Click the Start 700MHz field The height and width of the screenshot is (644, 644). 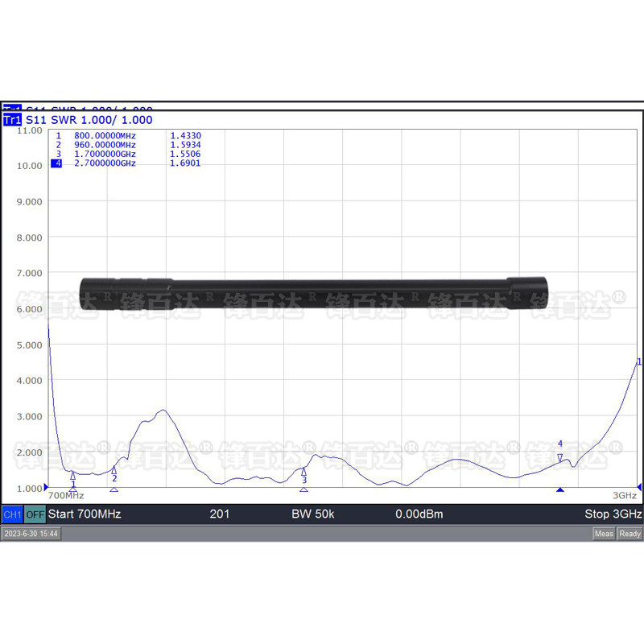[x=85, y=514]
